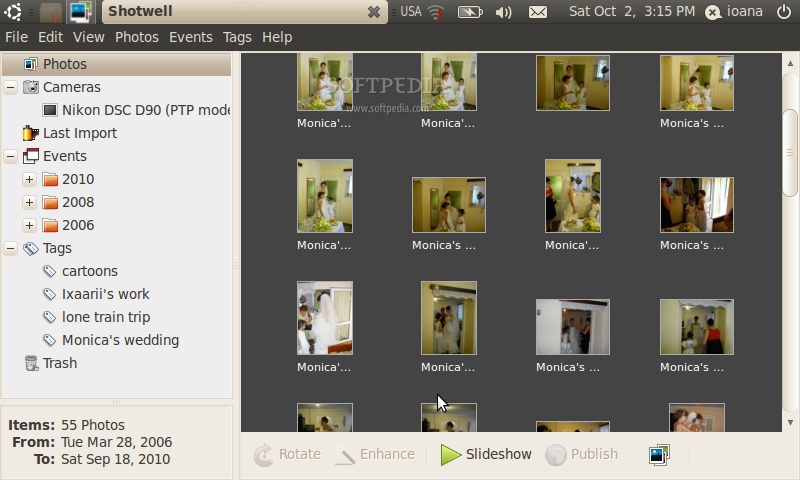Click the scrollbar down arrow
Image resolution: width=800 pixels, height=480 pixels.
pos(790,423)
